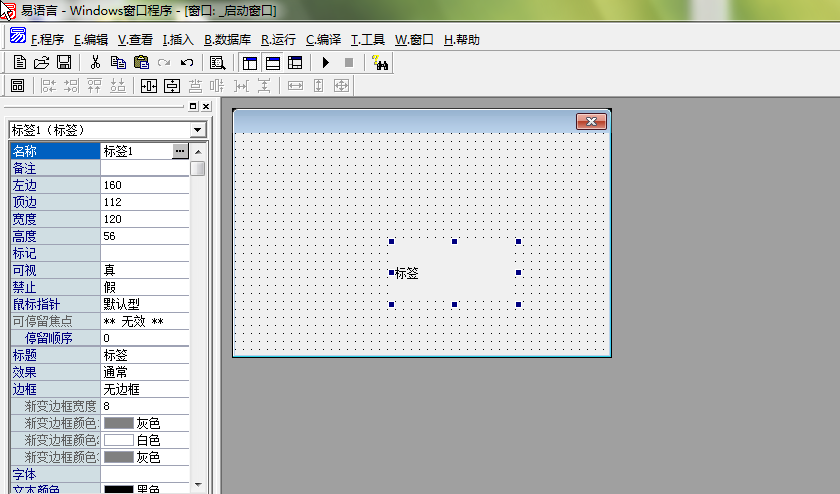Click the Undo arrow toolbar icon
This screenshot has height=494, width=840.
(x=187, y=63)
